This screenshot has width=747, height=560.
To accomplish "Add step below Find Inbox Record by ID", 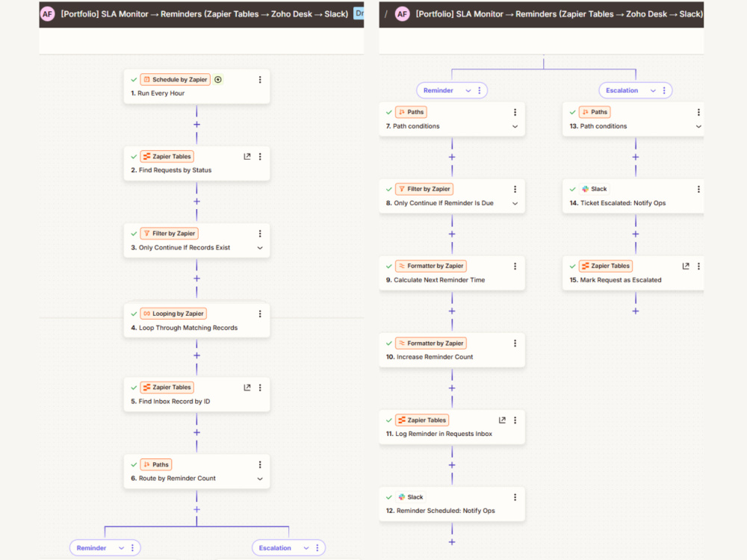I will pos(196,432).
